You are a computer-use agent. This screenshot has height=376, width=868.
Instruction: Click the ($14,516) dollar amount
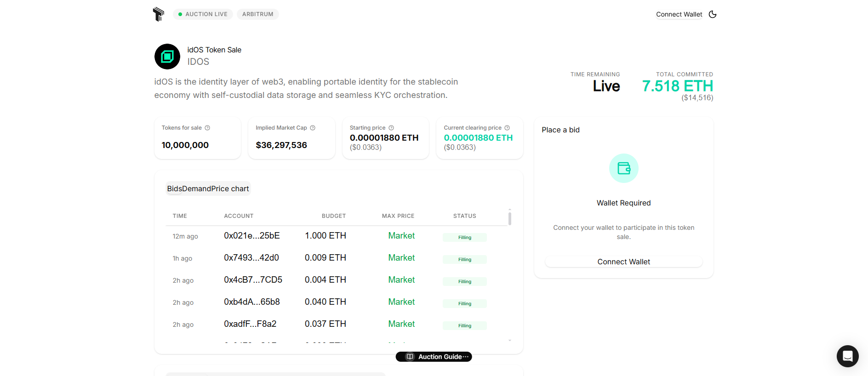tap(697, 98)
